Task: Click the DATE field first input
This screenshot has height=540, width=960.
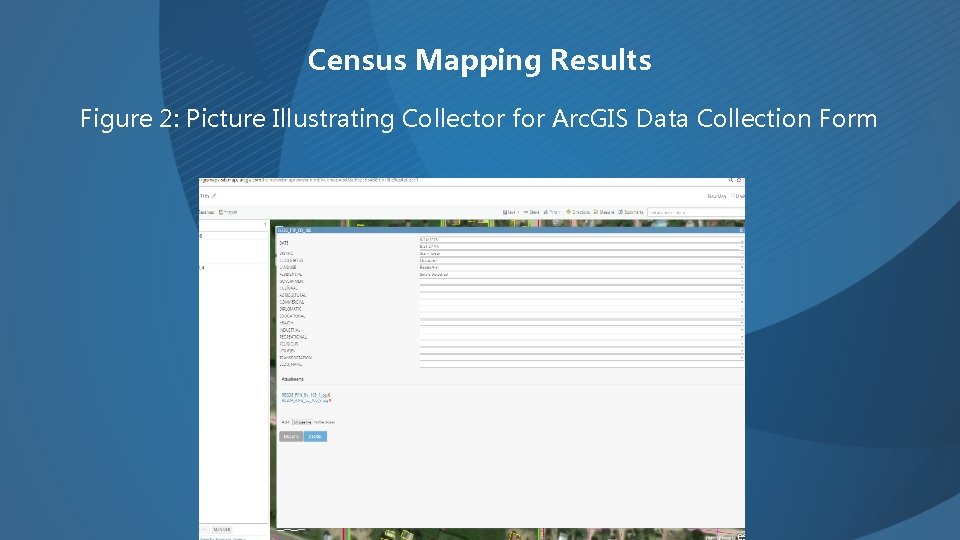Action: tap(581, 239)
